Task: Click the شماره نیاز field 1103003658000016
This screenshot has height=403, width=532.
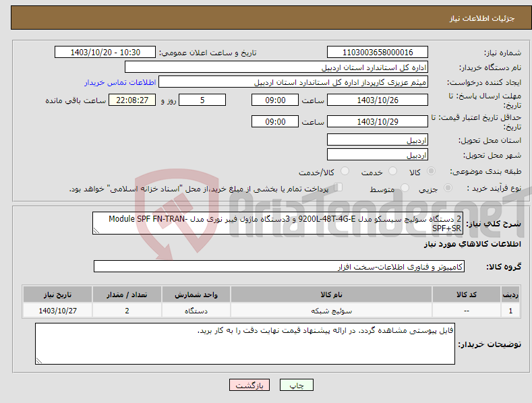Action: click(378, 53)
